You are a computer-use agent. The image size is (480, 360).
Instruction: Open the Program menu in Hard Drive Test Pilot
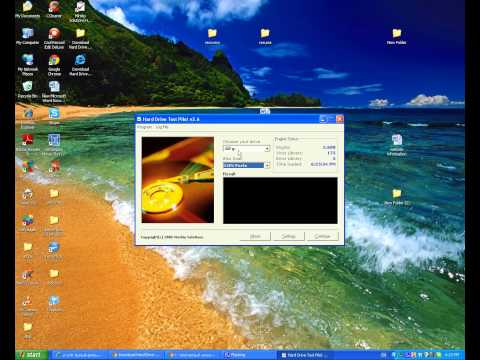pyautogui.click(x=145, y=127)
